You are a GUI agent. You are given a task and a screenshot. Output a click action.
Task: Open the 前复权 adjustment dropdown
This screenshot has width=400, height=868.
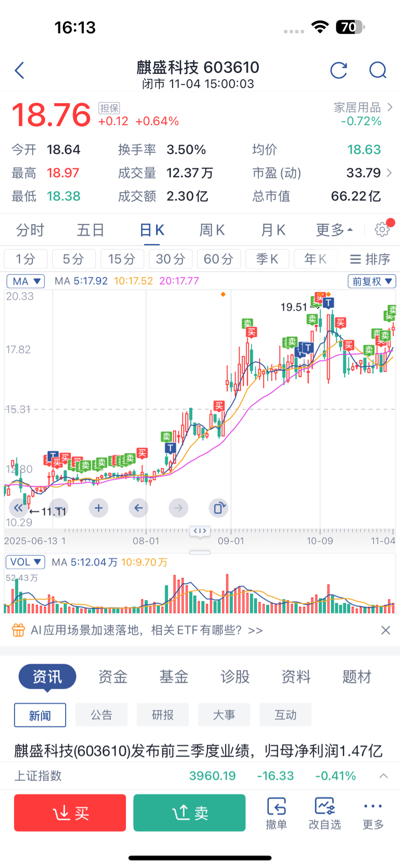(x=372, y=282)
